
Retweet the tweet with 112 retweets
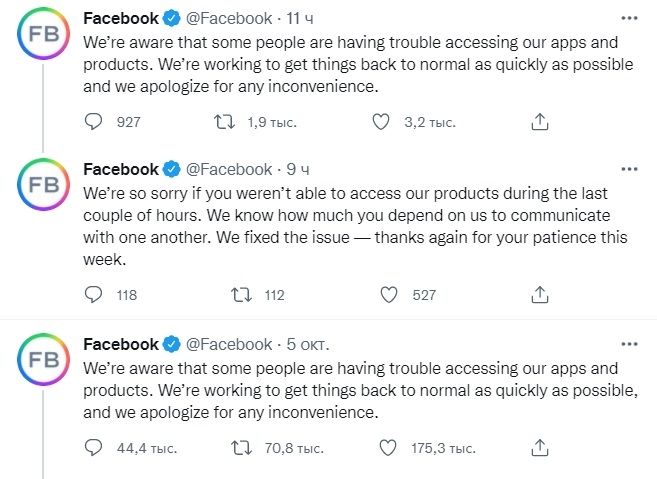(241, 295)
